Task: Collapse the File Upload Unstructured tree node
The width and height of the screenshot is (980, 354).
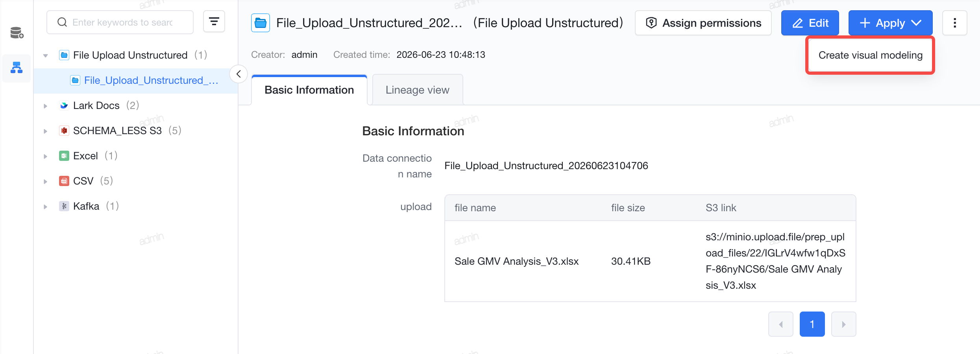Action: 46,55
